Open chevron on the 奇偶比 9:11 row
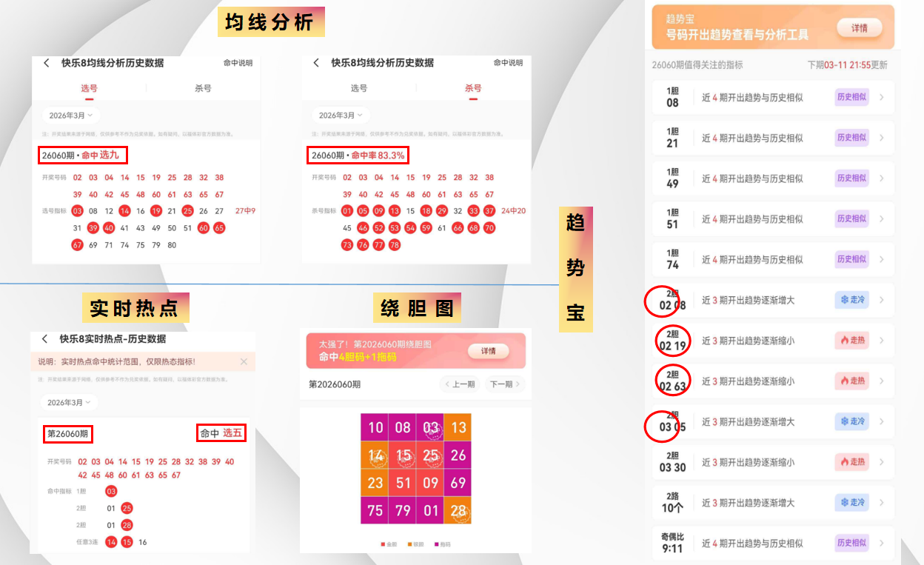The height and width of the screenshot is (565, 924). (x=882, y=543)
